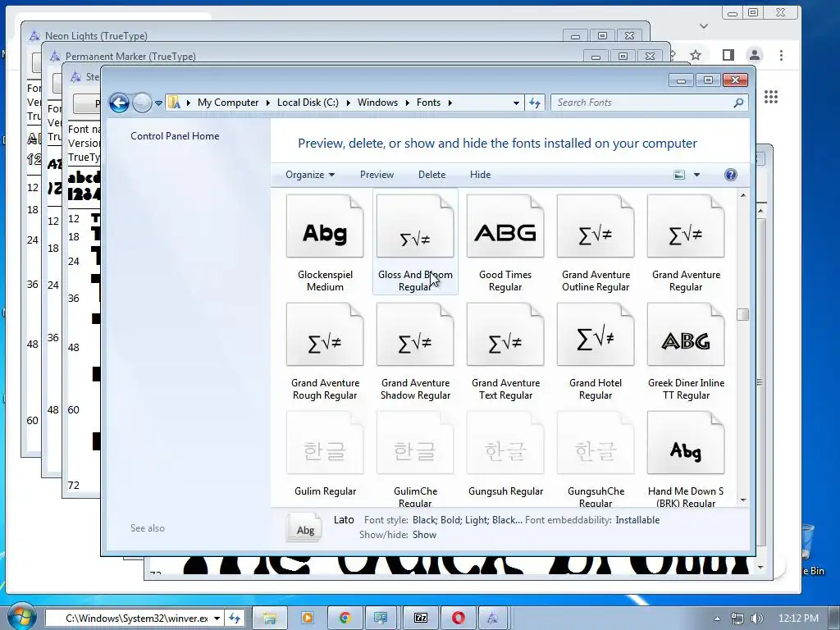Click the Neon Lights window title

tap(96, 36)
